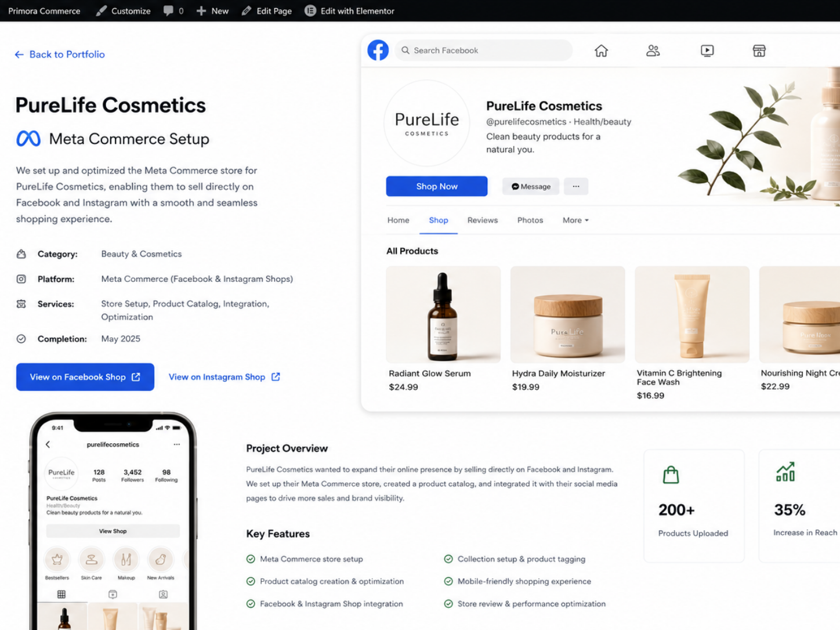Open Facebook Marketplace icon
Viewport: 840px width, 630px height.
[x=759, y=50]
